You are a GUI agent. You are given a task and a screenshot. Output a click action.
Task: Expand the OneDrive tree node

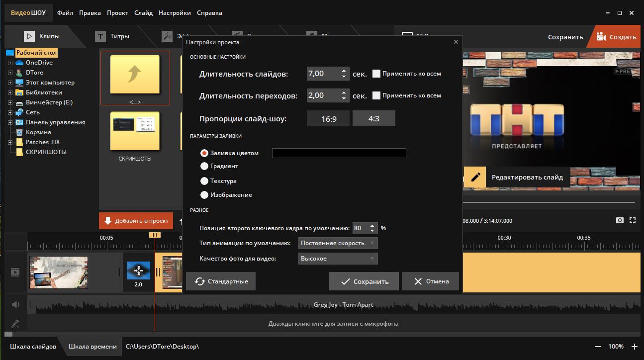(x=10, y=63)
